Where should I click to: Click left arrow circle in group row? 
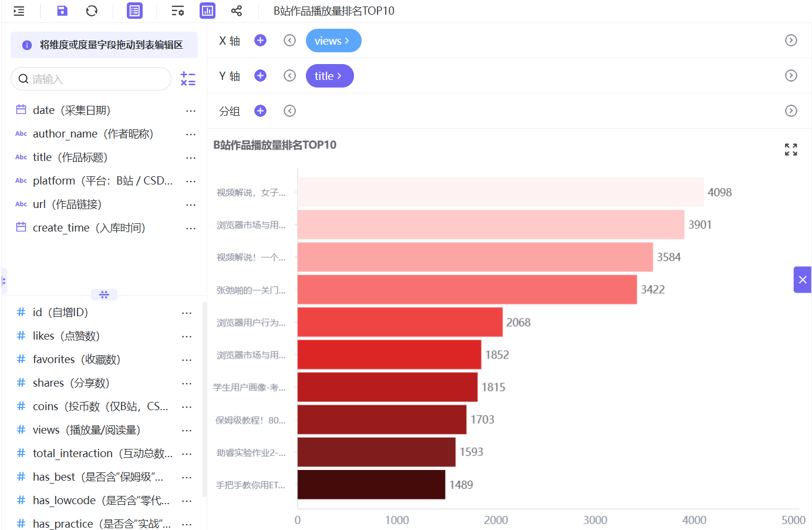pyautogui.click(x=289, y=111)
